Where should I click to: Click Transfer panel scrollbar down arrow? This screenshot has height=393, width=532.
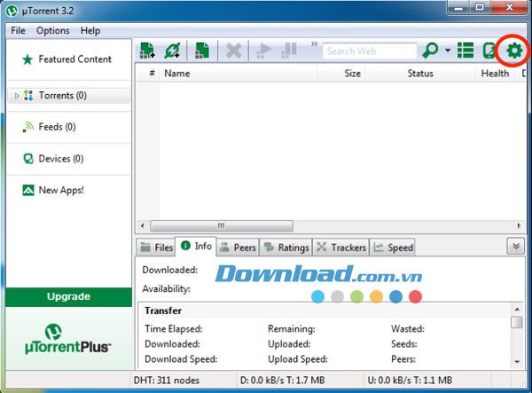(x=517, y=362)
